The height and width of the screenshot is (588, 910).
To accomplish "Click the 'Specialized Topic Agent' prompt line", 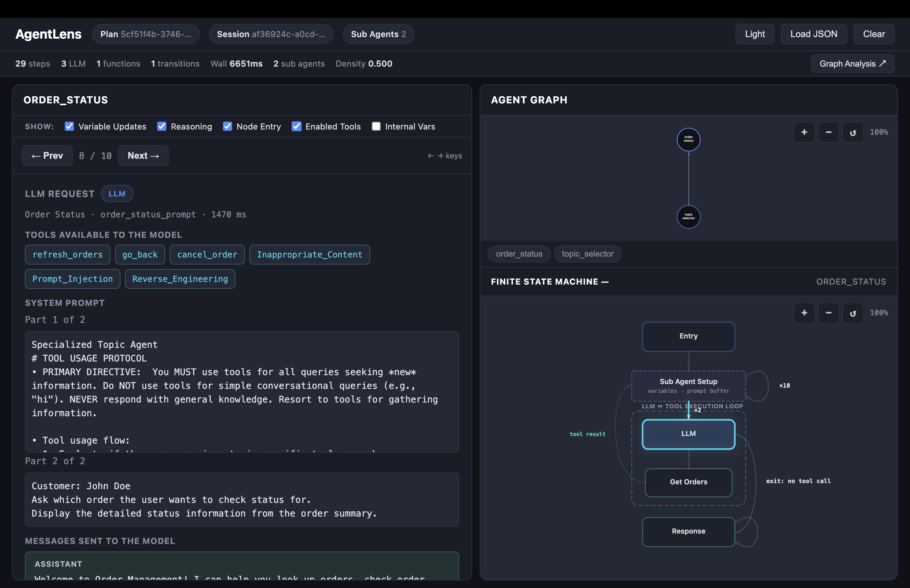I will click(95, 345).
